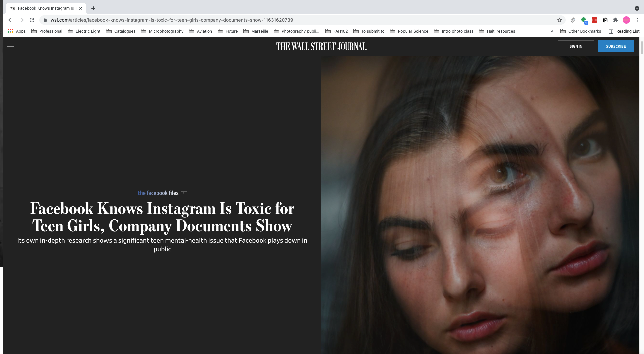644x354 pixels.
Task: Close the Facebook Knows Instagram tab
Action: (81, 8)
